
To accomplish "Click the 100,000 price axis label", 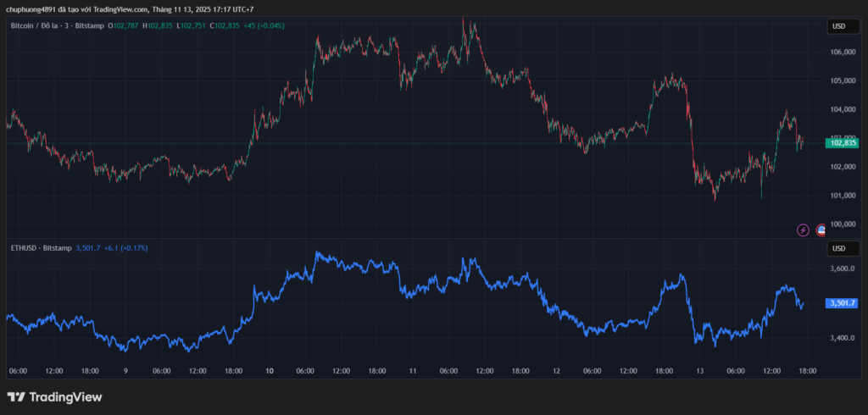I will pyautogui.click(x=843, y=224).
